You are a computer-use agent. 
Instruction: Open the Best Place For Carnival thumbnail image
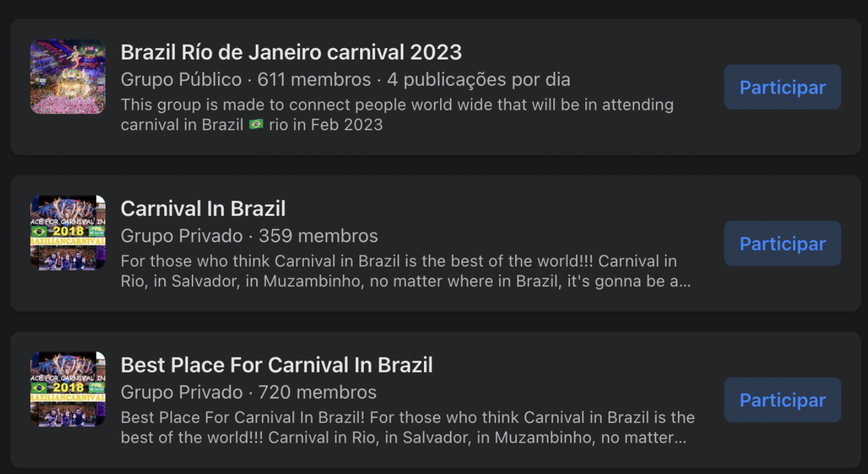point(68,389)
